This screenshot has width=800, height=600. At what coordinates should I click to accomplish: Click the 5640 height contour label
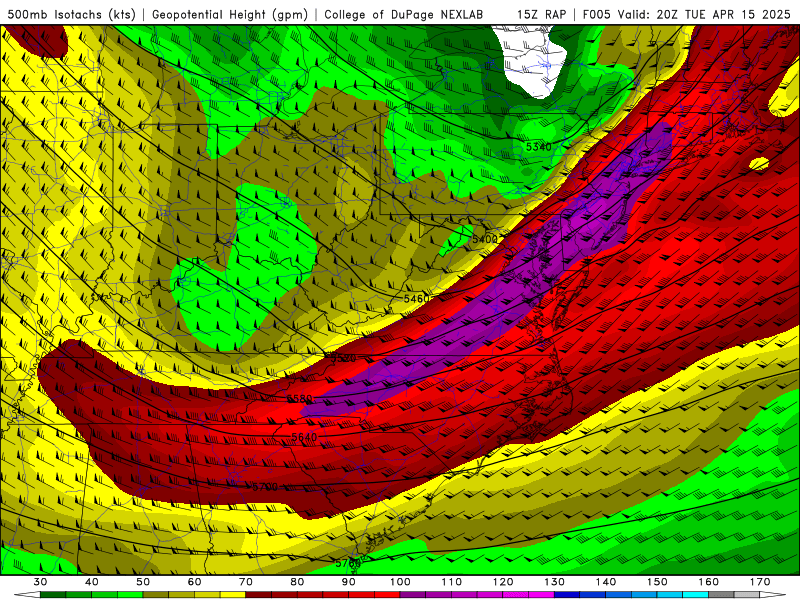[x=304, y=437]
